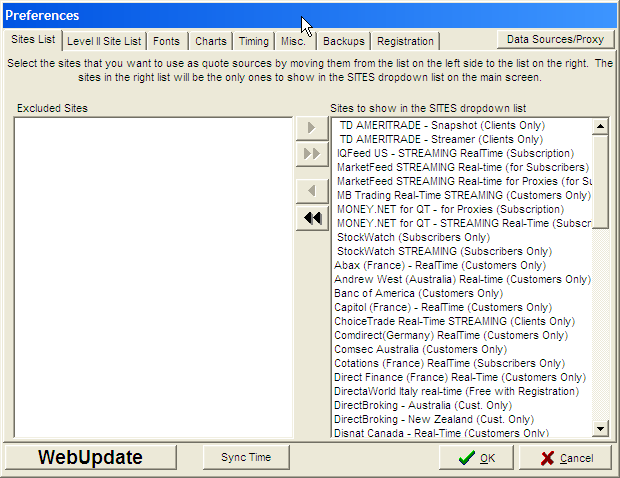This screenshot has width=620, height=478.
Task: Dismiss dialog with Cancel button
Action: [x=566, y=458]
